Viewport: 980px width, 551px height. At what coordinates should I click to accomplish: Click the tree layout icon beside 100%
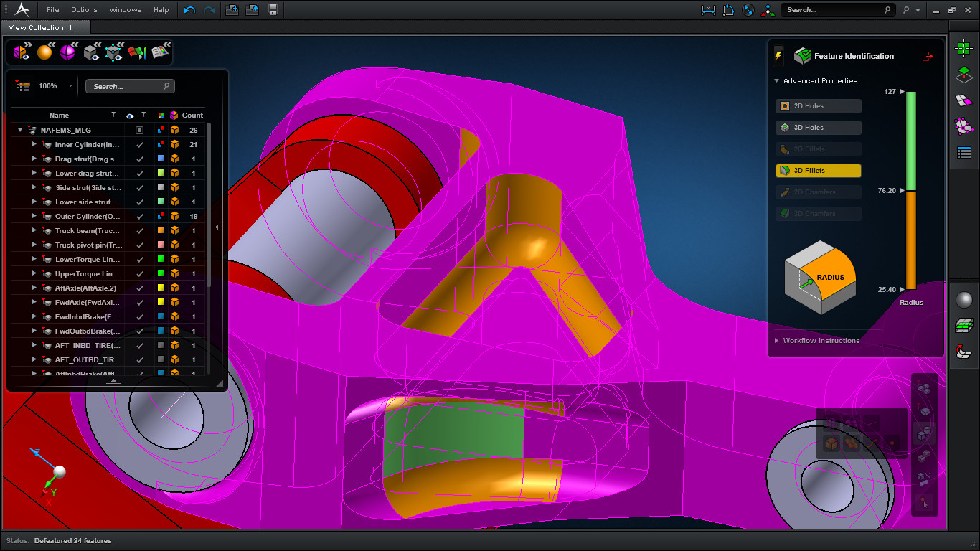pyautogui.click(x=24, y=86)
